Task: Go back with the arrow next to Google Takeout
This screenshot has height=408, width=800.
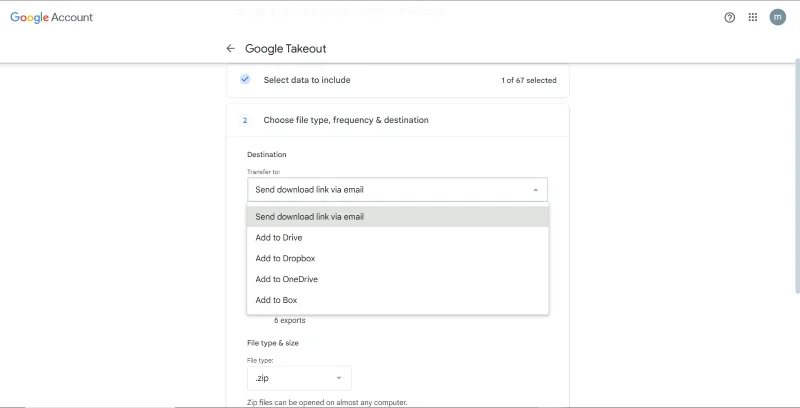Action: [231, 48]
